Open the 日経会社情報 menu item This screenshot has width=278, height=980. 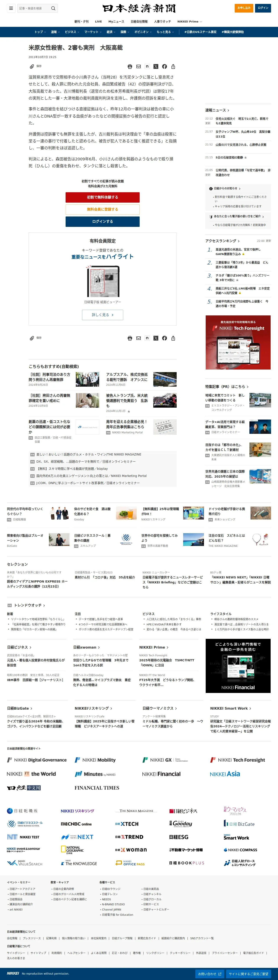139,22
